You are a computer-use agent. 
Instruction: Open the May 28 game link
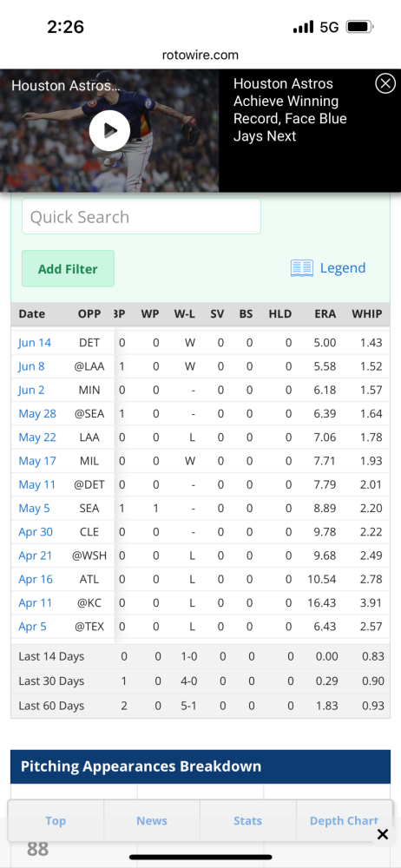point(37,413)
